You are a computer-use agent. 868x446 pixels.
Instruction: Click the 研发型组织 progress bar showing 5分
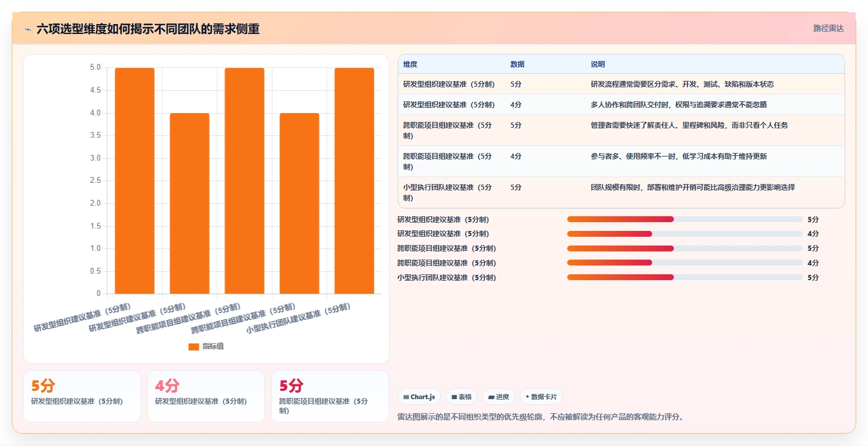(684, 219)
